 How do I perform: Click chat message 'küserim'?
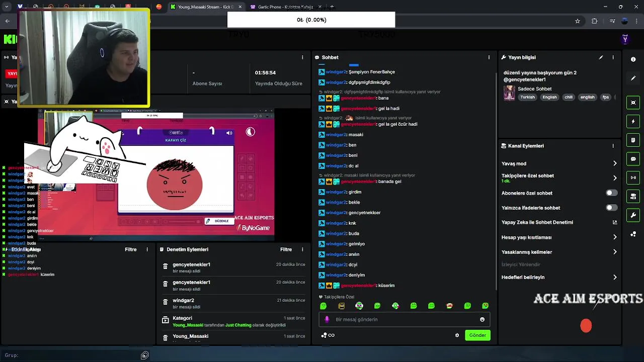[386, 286]
